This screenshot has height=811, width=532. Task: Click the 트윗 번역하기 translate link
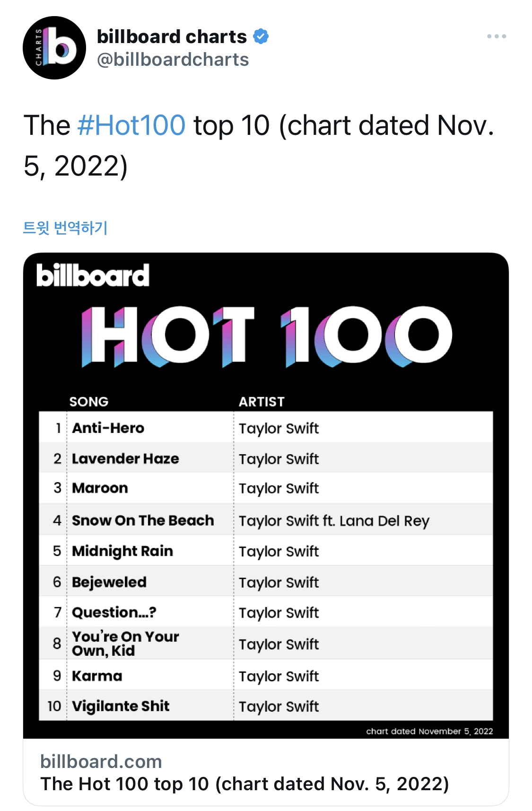point(65,228)
